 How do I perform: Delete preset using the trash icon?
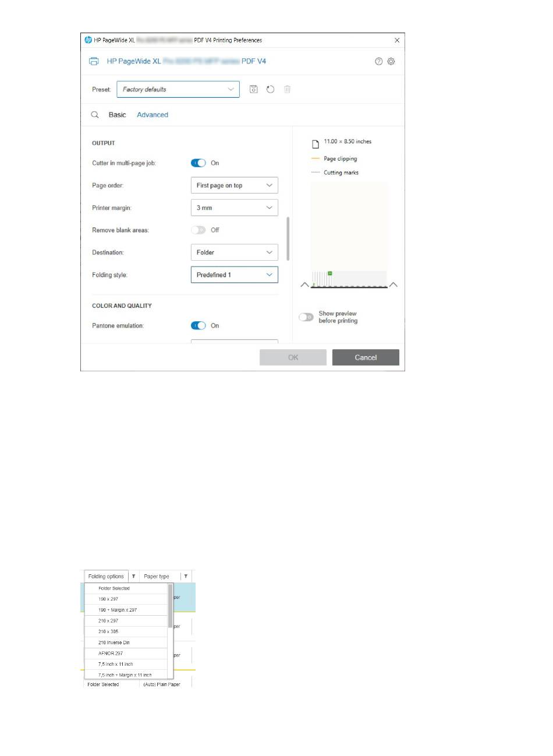point(287,89)
